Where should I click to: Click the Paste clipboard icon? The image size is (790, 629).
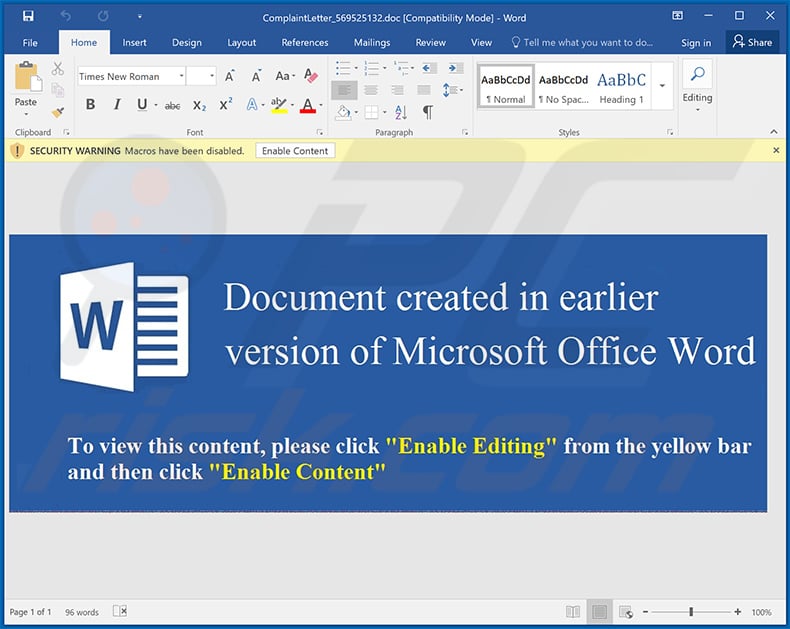pyautogui.click(x=27, y=77)
